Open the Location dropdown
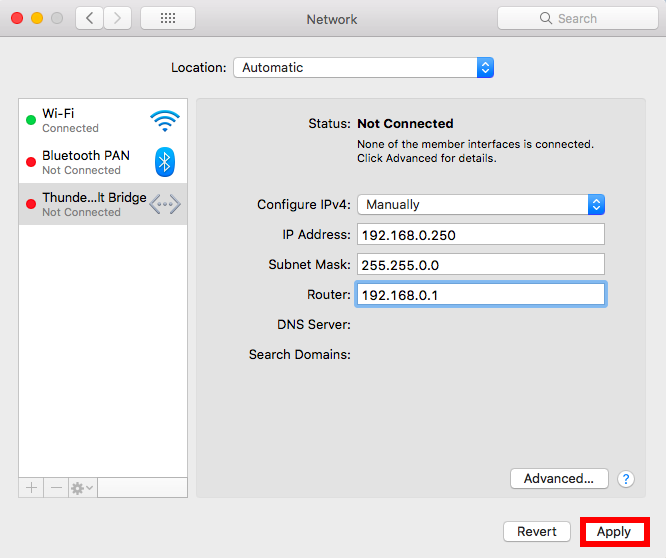Screen dimensions: 666x558 coord(364,68)
